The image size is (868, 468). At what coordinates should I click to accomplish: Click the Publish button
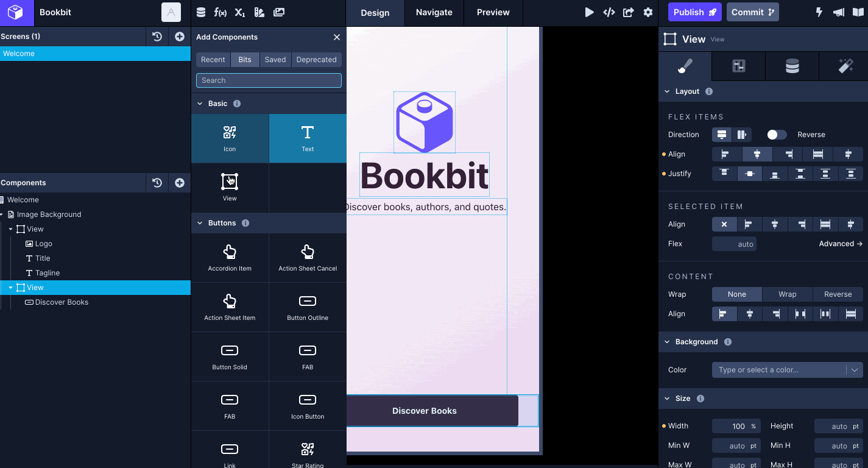694,12
